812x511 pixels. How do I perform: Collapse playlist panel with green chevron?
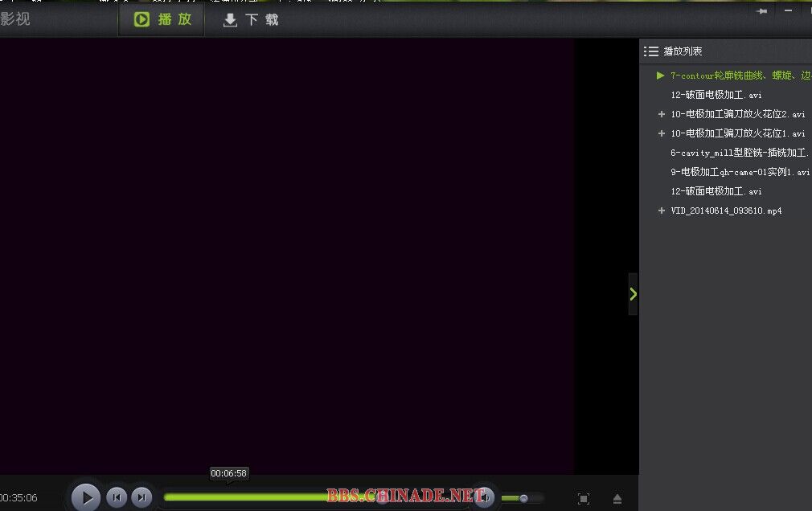pos(633,294)
